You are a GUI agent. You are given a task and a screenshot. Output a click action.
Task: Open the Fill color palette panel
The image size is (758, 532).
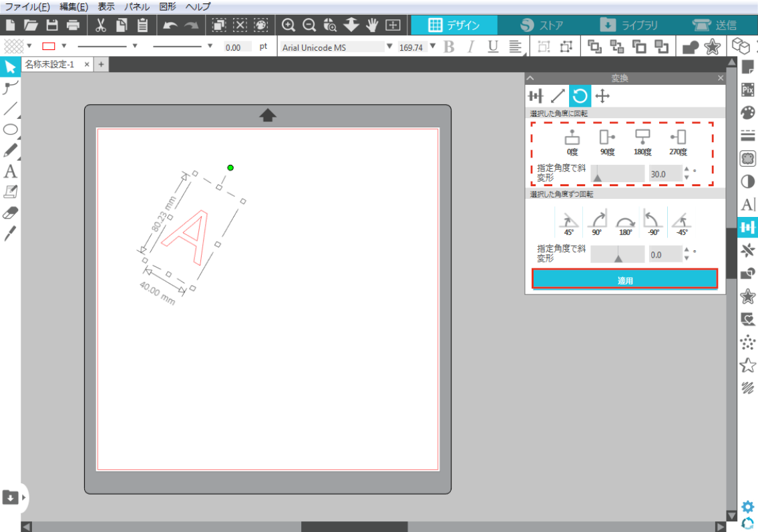point(748,112)
